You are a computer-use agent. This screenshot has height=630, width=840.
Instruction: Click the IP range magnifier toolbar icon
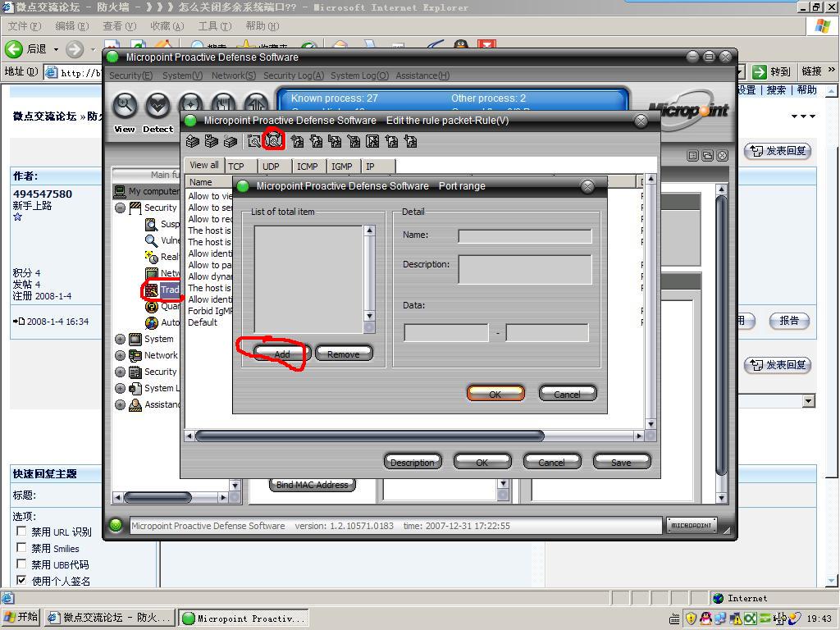[x=254, y=141]
